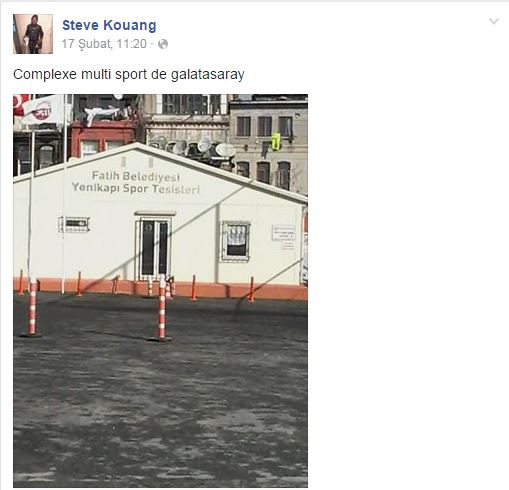Click the Fatih Belediyesi sign in photo
Viewport: 509px width, 490px height.
coord(136,176)
